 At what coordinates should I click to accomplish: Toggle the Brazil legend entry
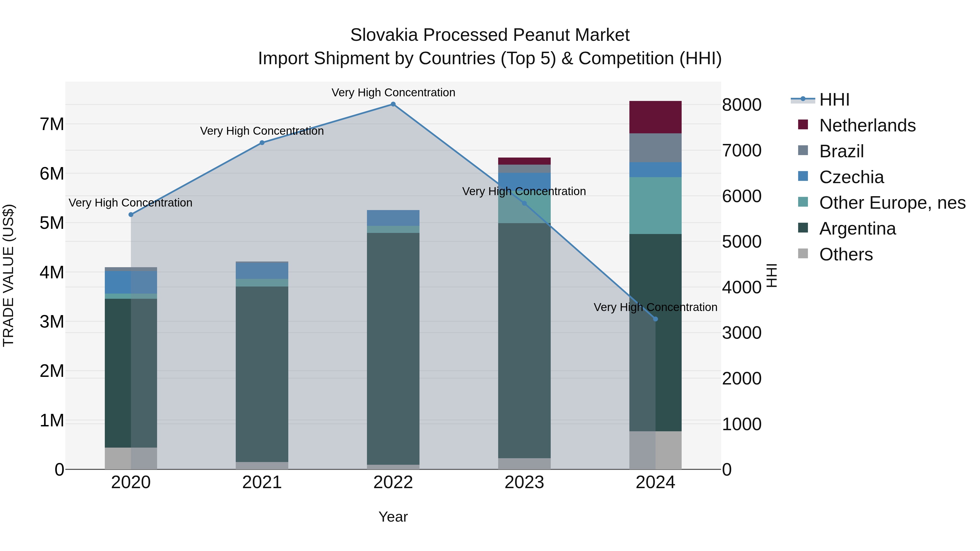coord(831,151)
